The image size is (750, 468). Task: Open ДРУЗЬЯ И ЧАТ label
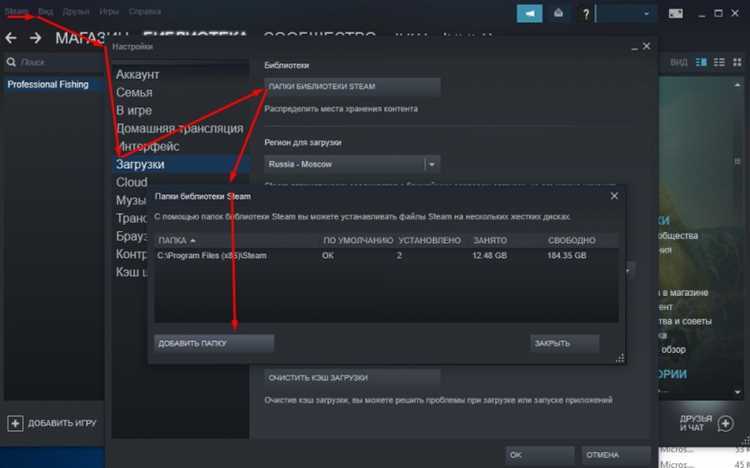(696, 423)
